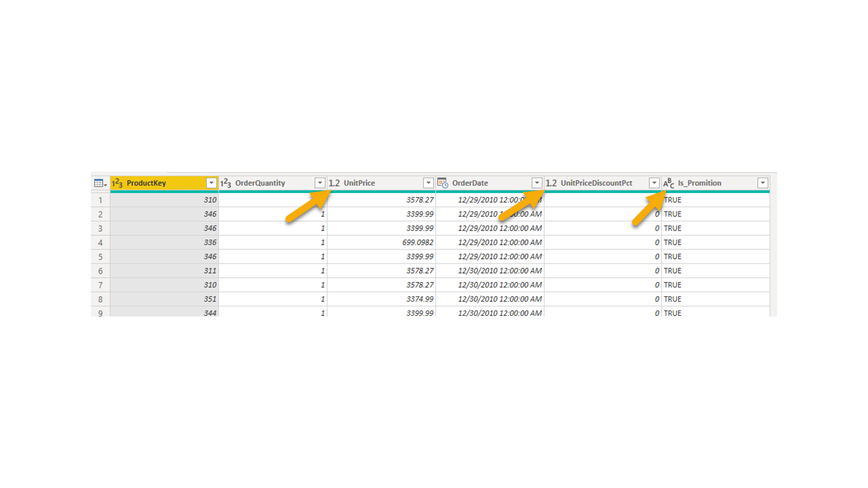
Task: Click OrderDate cell in row 4
Action: point(490,243)
